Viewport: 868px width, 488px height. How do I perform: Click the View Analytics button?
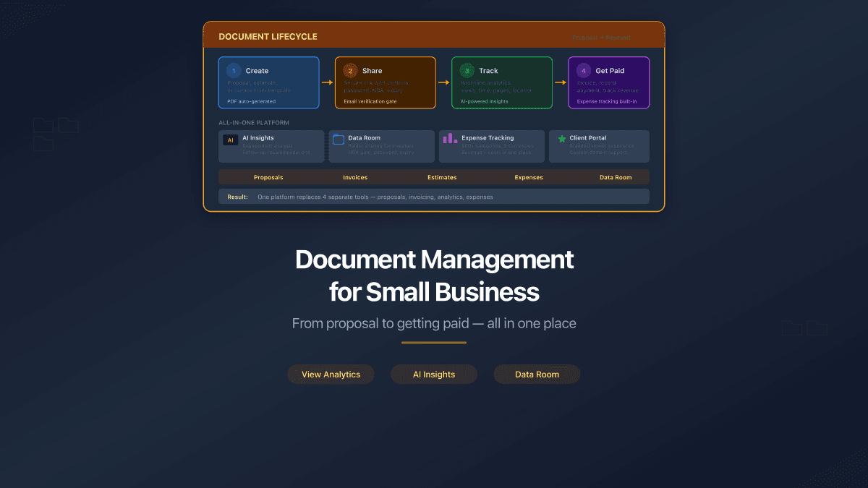pos(331,374)
